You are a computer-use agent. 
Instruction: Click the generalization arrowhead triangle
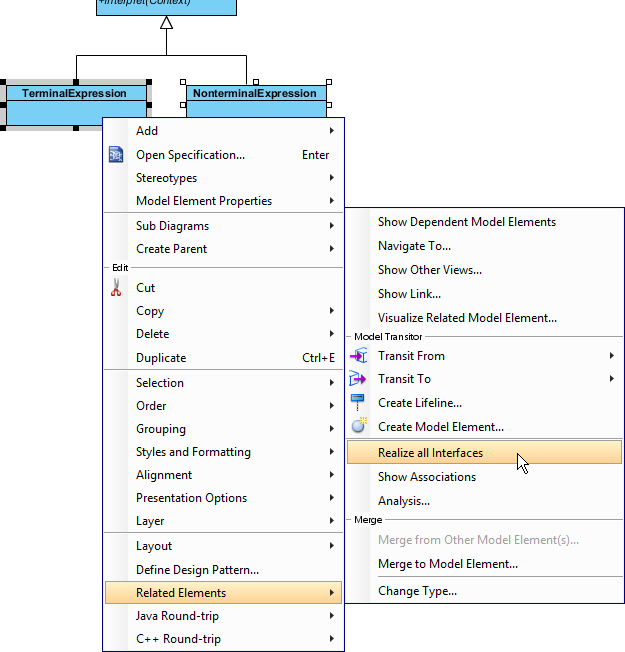coord(166,22)
